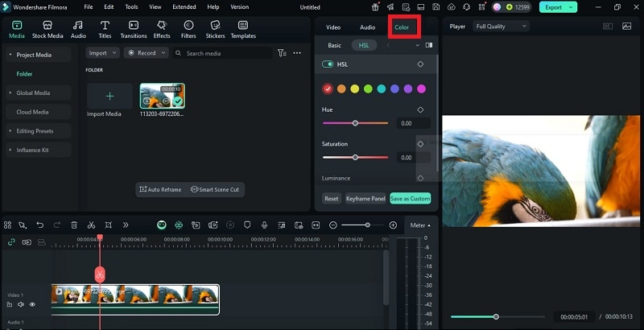Open the three-dot more options in the media panel

pyautogui.click(x=297, y=53)
